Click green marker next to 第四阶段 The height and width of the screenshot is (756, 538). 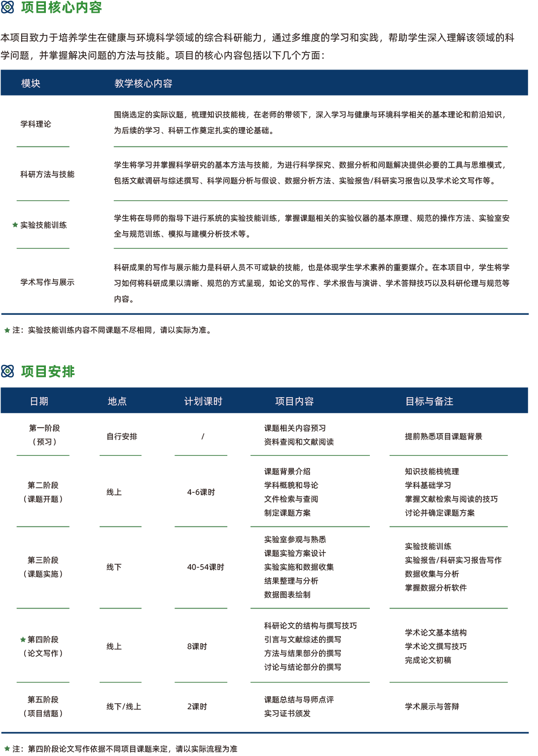[23, 639]
